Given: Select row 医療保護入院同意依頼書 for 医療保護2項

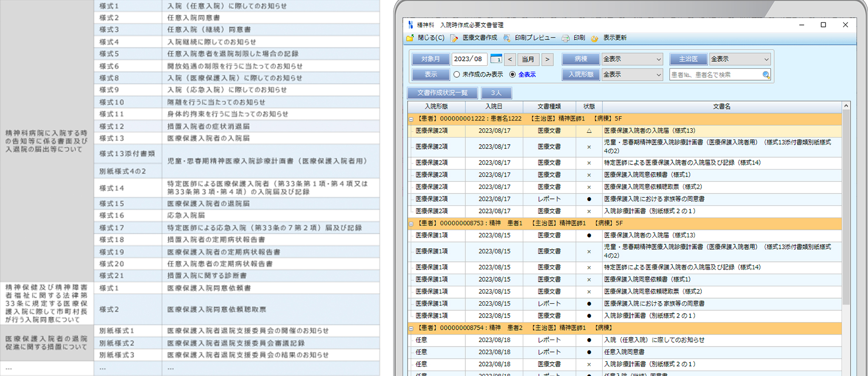Looking at the screenshot, I should pos(625,175).
